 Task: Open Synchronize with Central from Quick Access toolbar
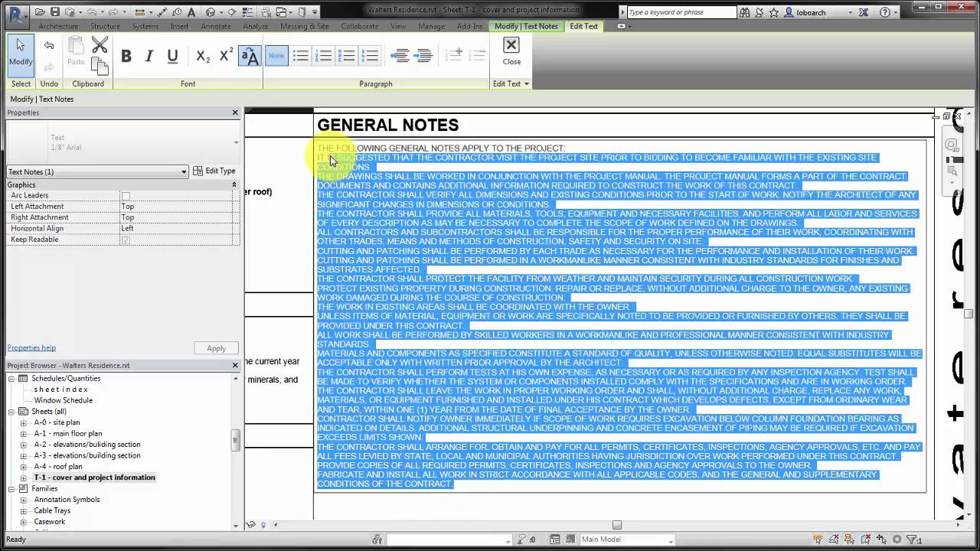(70, 12)
